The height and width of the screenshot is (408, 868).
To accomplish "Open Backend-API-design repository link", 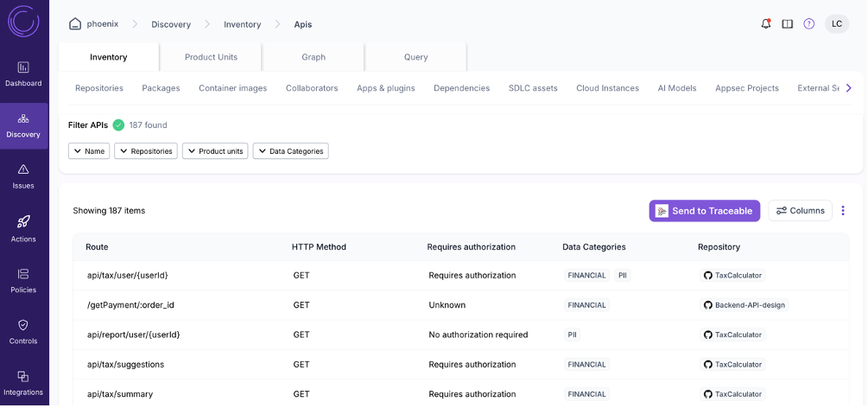I will pos(744,305).
